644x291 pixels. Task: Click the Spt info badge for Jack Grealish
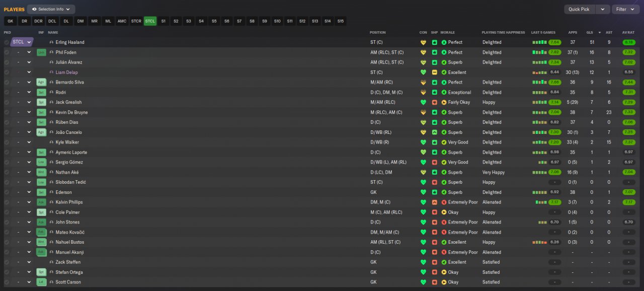coord(41,102)
